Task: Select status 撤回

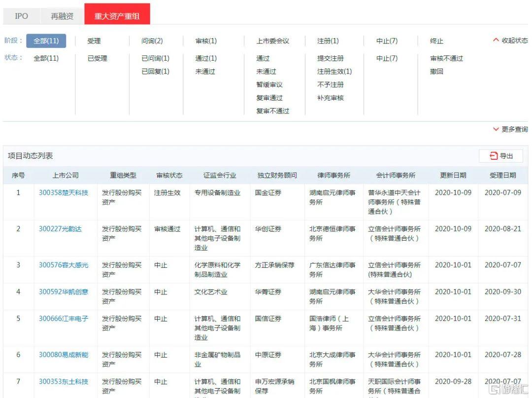Action: [x=436, y=72]
